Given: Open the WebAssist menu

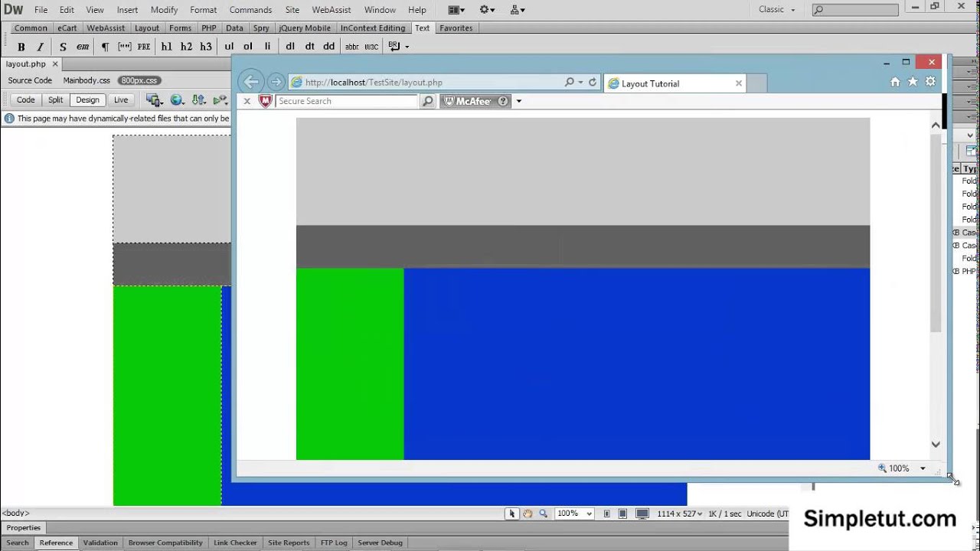Looking at the screenshot, I should 332,10.
